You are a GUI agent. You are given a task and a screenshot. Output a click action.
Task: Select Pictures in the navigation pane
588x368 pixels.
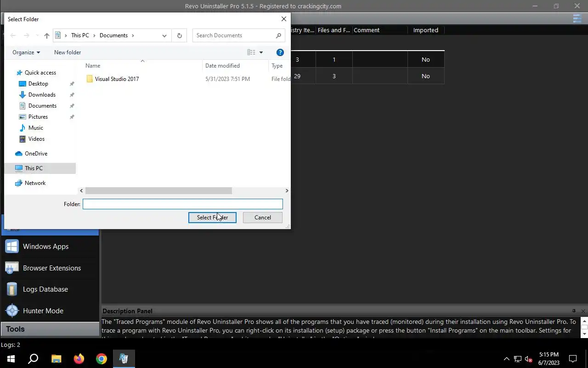point(38,117)
